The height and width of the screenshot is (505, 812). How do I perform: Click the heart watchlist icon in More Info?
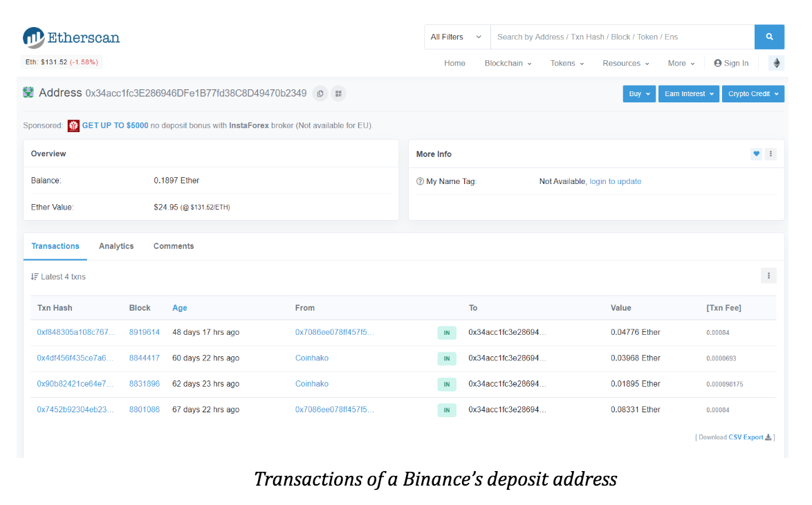tap(756, 154)
